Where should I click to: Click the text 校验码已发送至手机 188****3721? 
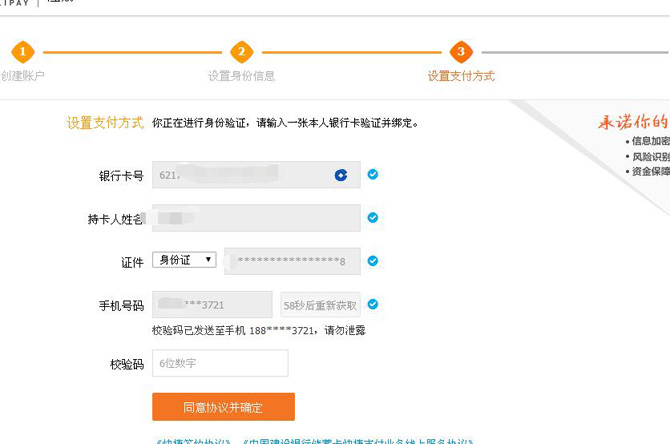[234, 330]
